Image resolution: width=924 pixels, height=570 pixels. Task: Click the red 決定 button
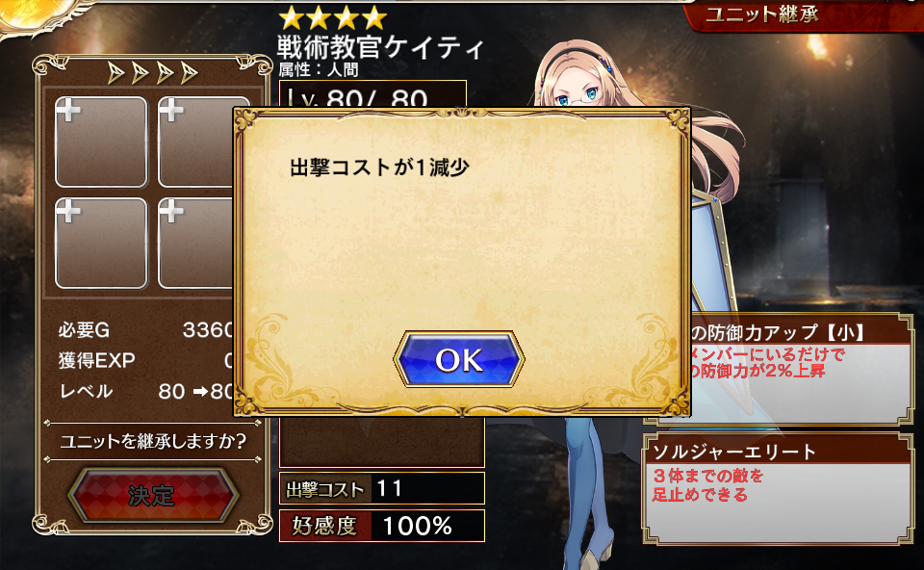click(153, 495)
